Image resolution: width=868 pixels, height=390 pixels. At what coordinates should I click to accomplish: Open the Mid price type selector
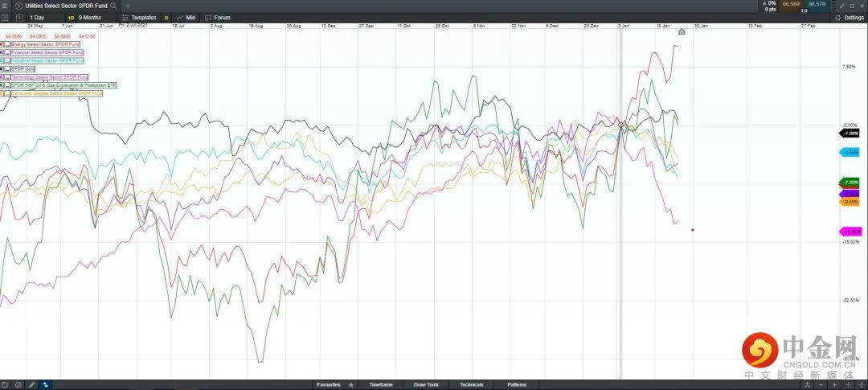click(x=186, y=18)
